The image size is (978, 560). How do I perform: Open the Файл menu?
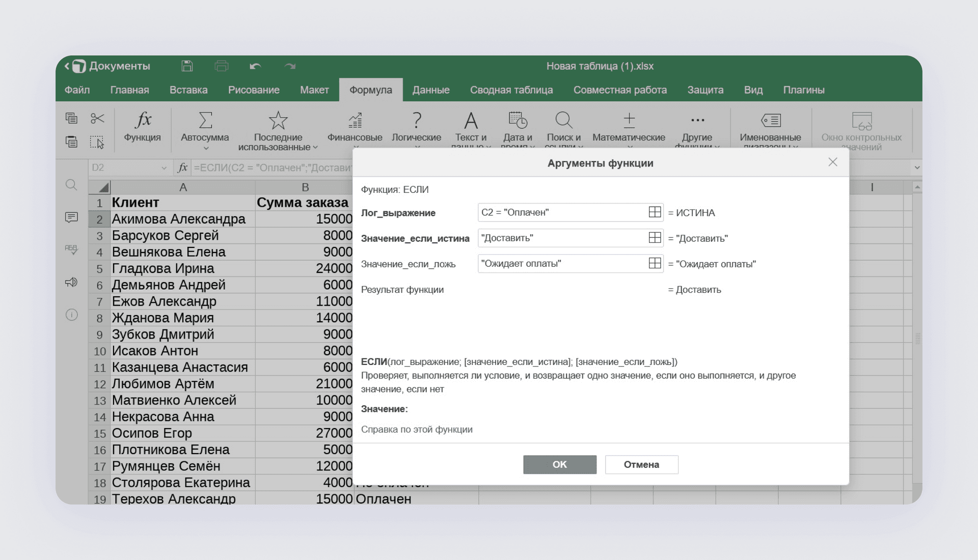click(x=77, y=90)
